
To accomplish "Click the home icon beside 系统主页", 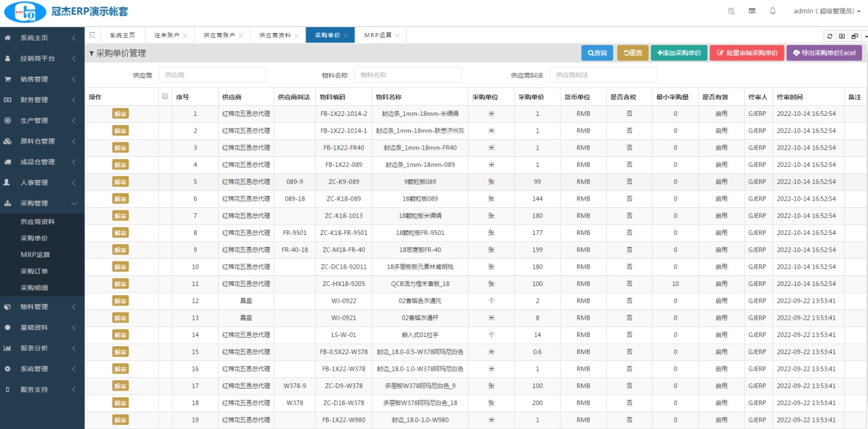I will pyautogui.click(x=7, y=38).
